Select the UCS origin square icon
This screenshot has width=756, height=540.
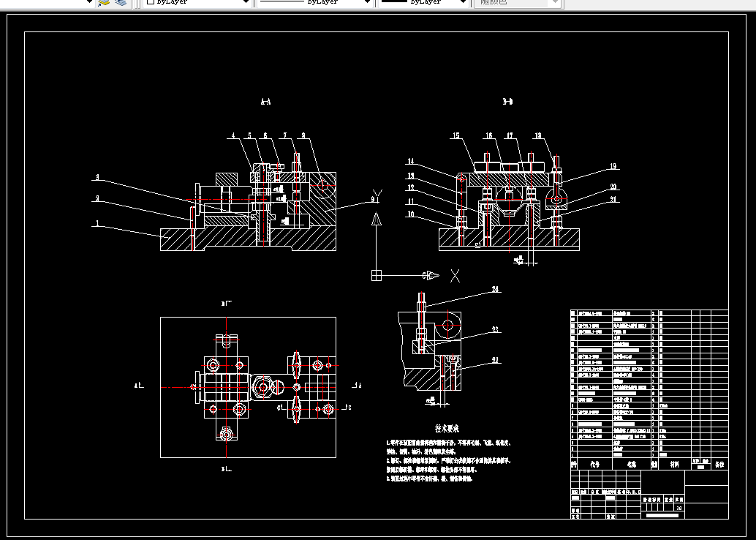click(377, 276)
